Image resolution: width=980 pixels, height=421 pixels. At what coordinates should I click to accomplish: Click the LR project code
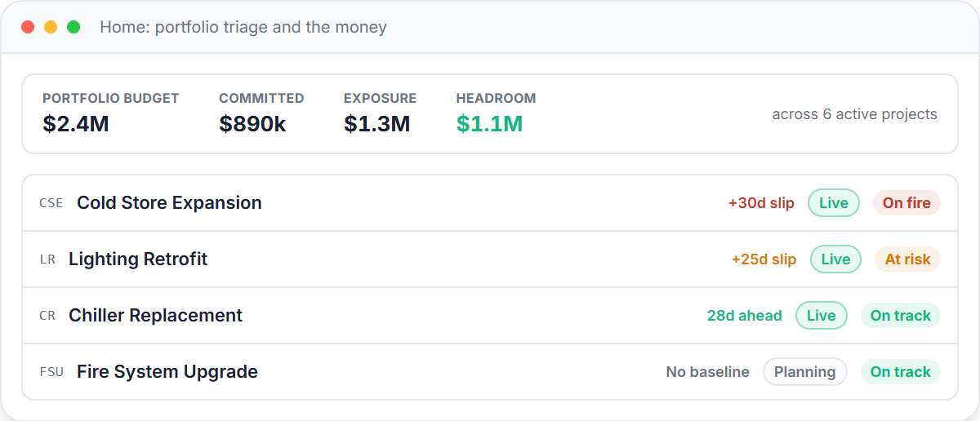[47, 259]
